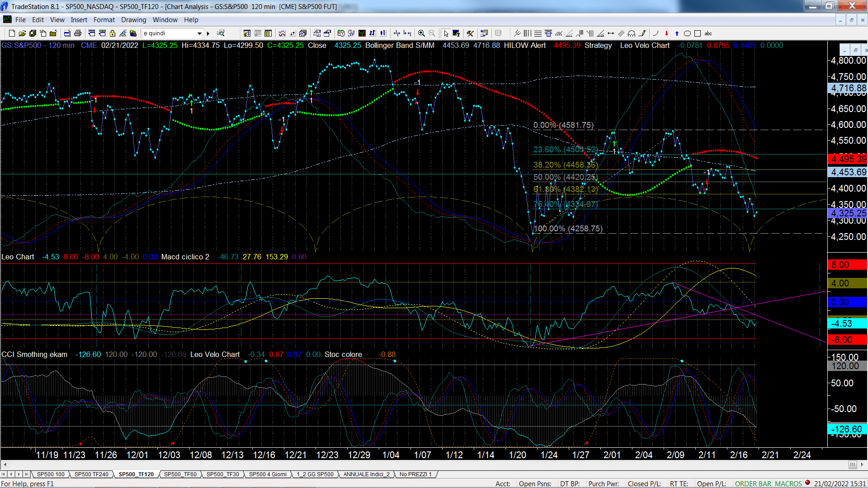The image size is (868, 488).
Task: Select the vertical lines drawing tool
Action: coord(528,33)
